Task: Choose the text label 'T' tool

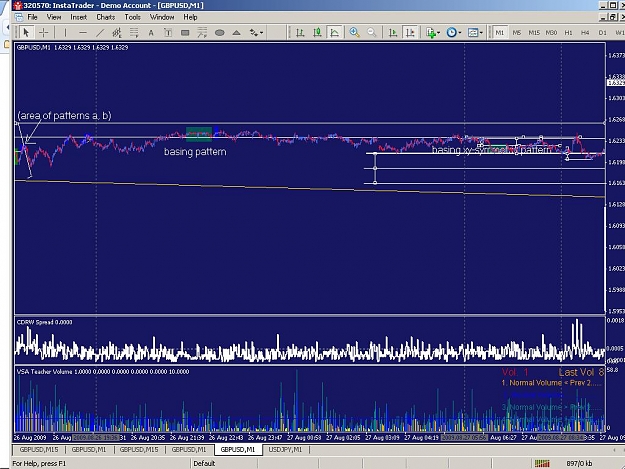Action: [x=168, y=33]
